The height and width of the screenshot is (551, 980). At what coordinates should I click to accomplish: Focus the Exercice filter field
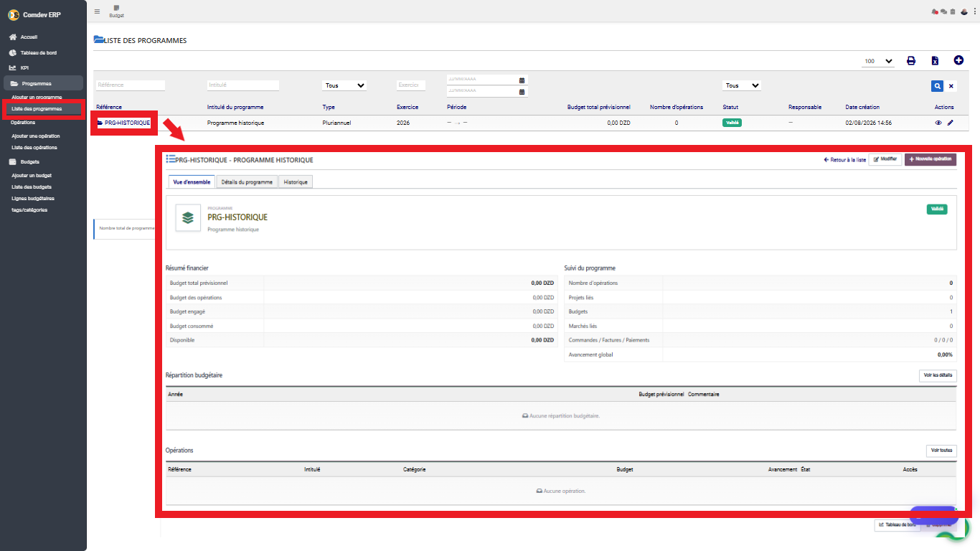pyautogui.click(x=411, y=85)
